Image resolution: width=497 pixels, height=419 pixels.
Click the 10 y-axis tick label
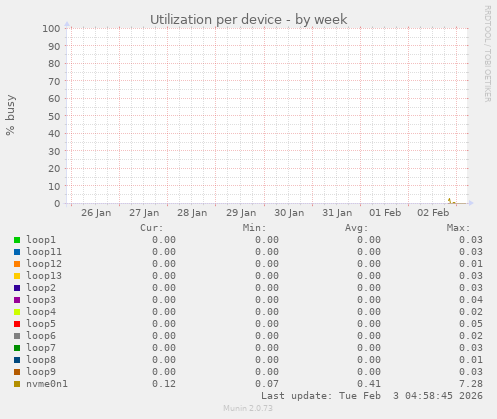click(54, 186)
